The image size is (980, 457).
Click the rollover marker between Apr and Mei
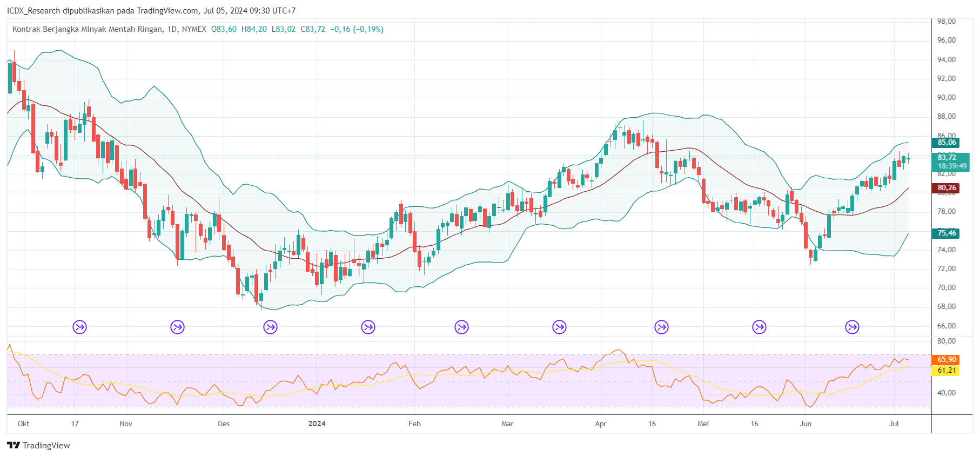point(661,327)
